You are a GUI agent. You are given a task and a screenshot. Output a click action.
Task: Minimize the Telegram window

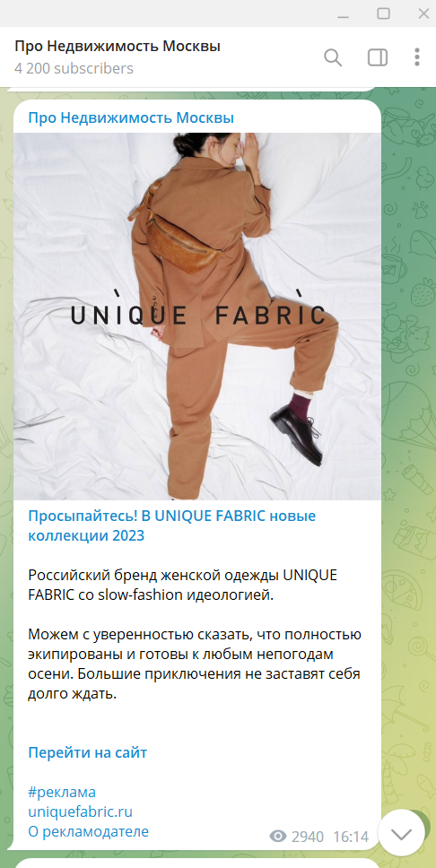click(343, 13)
